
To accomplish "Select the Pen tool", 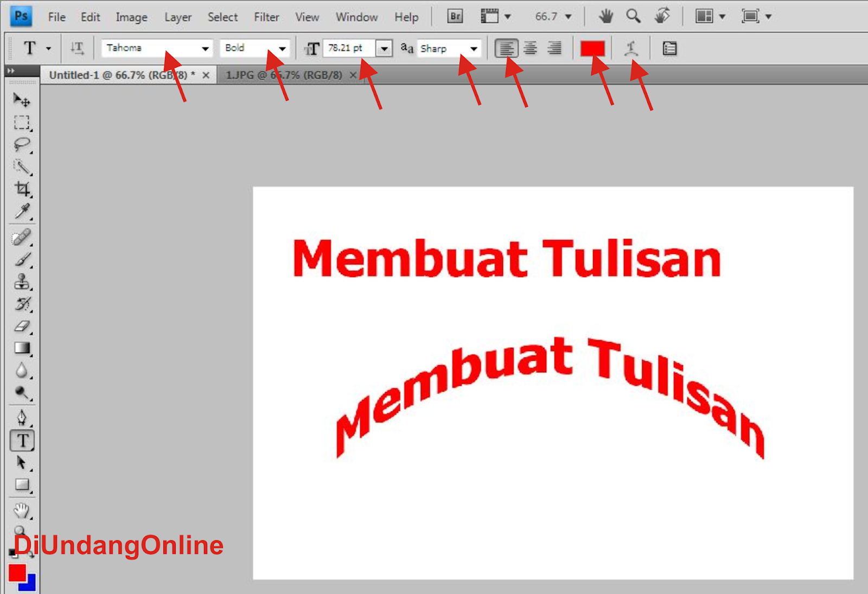I will point(22,418).
